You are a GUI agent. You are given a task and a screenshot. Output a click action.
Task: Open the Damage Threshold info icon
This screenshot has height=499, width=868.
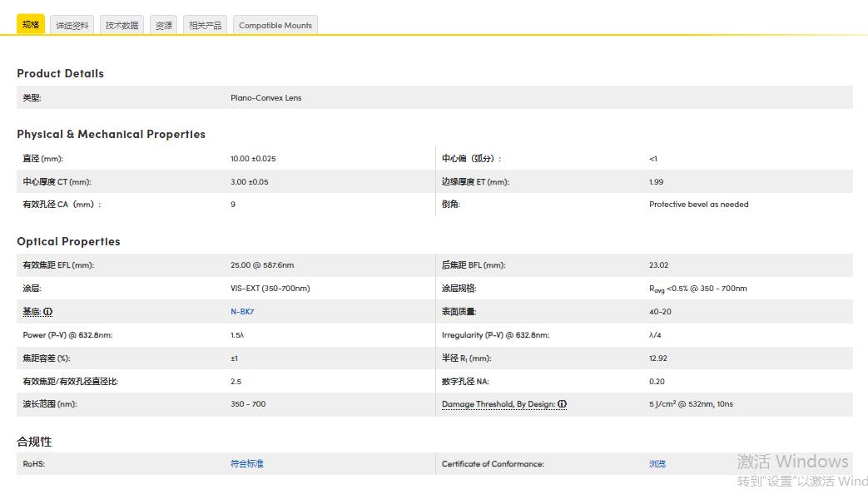tap(563, 404)
